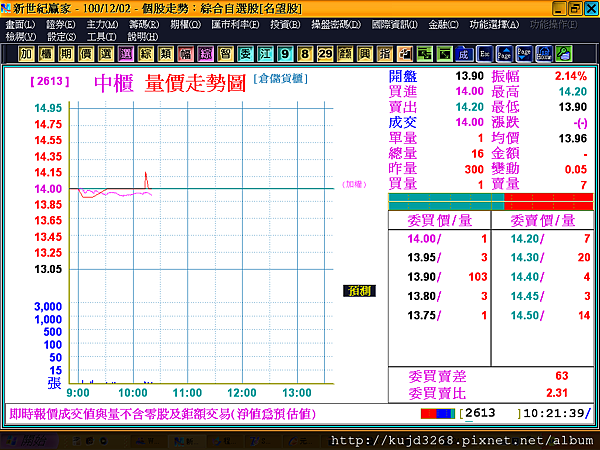Image resolution: width=600 pixels, height=450 pixels.
Task: Click the pink 綜 toolbar icon
Action: 205,54
